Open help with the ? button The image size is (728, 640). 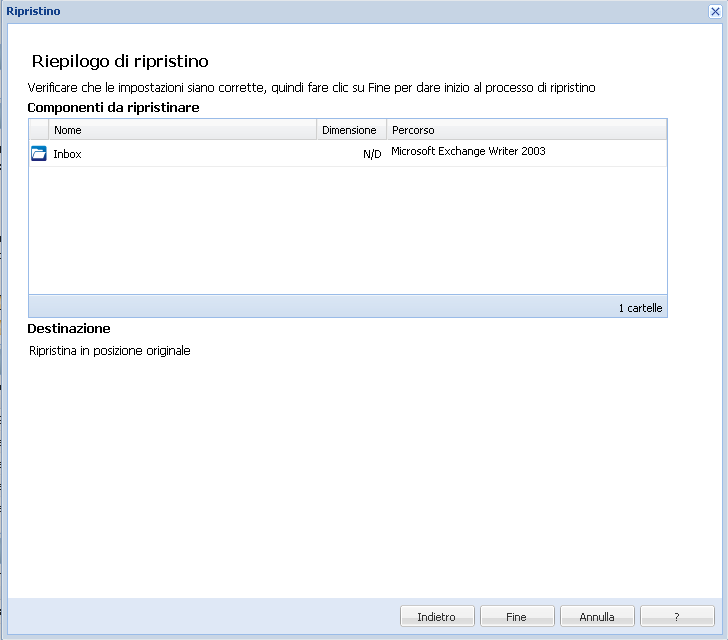tap(677, 616)
